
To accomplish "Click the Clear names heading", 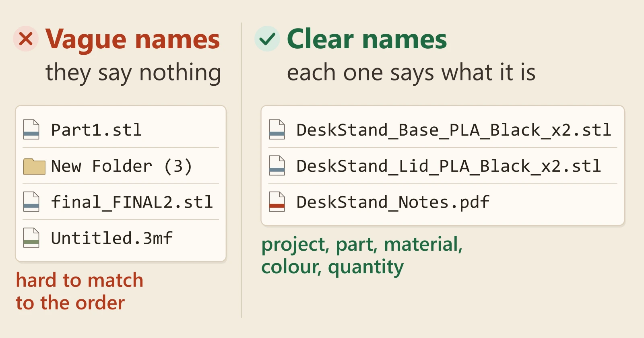I will [367, 39].
